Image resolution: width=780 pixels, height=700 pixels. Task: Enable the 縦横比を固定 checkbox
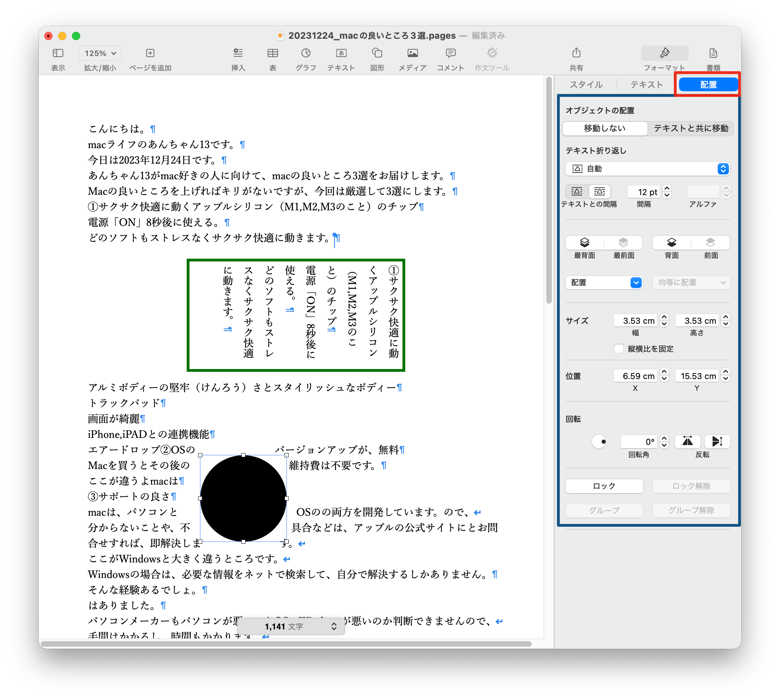[619, 349]
